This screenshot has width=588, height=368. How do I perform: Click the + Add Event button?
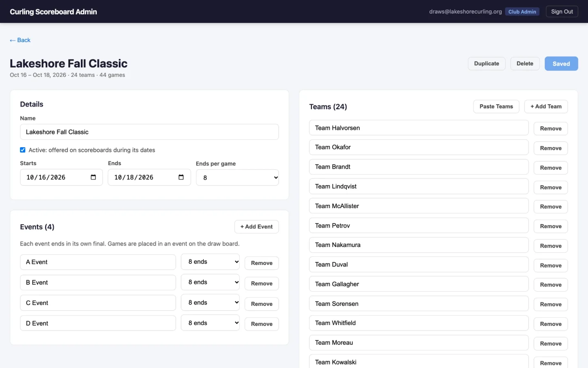click(256, 227)
